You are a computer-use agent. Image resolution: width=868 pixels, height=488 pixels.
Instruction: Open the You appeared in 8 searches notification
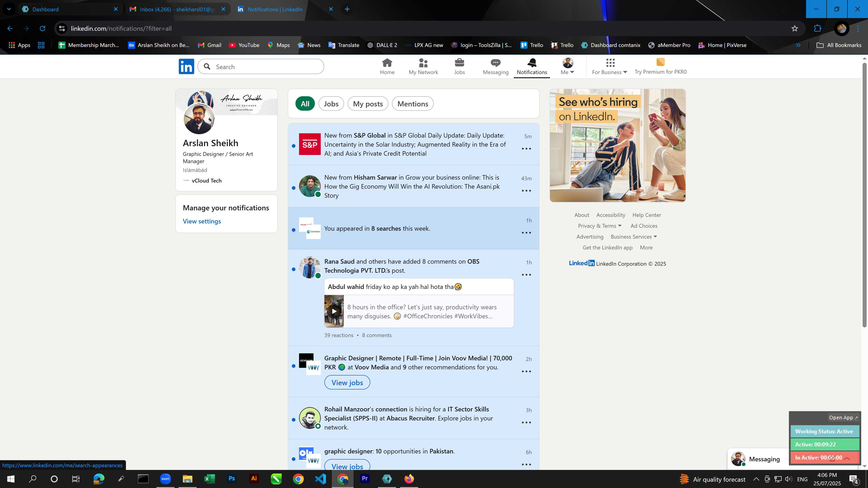tap(413, 228)
